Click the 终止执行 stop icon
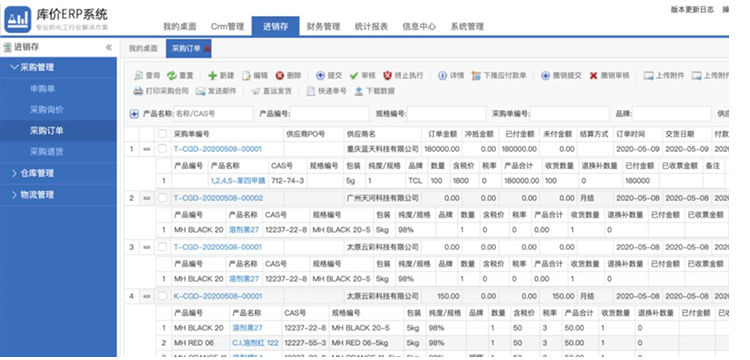The image size is (750, 360). (387, 76)
